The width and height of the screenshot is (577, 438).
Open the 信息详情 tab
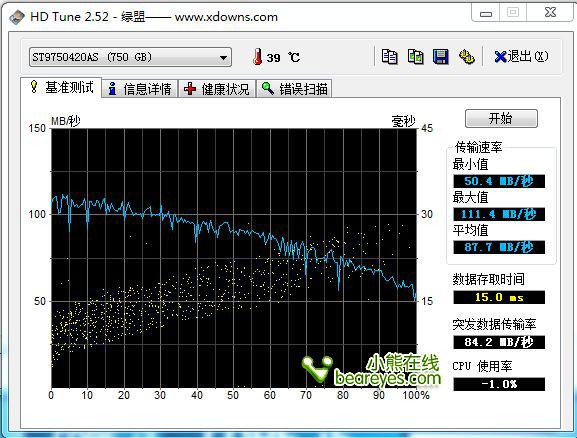coord(140,89)
